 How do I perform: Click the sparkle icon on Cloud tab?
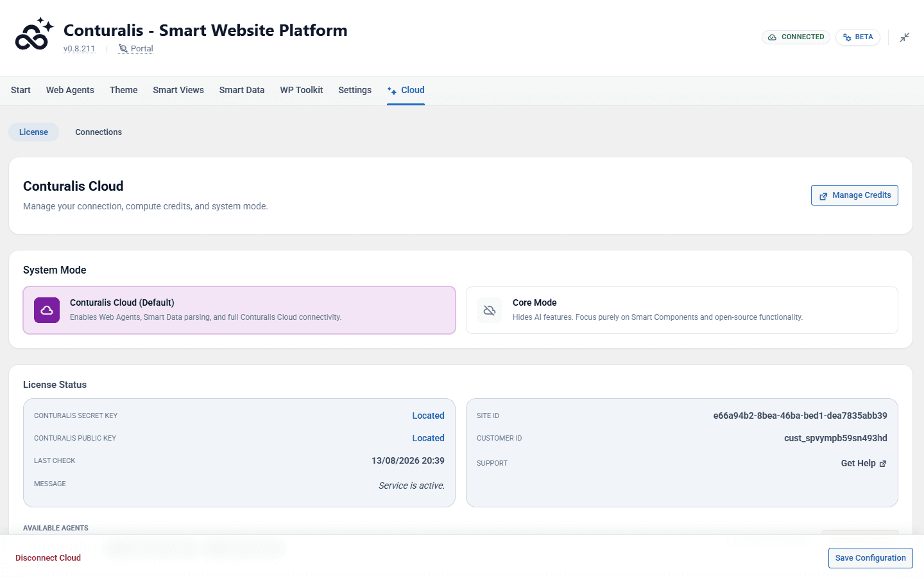(392, 91)
